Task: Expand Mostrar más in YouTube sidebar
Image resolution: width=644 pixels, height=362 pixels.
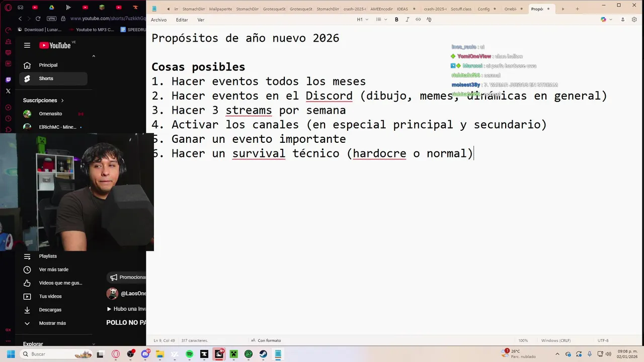Action: tap(53, 323)
